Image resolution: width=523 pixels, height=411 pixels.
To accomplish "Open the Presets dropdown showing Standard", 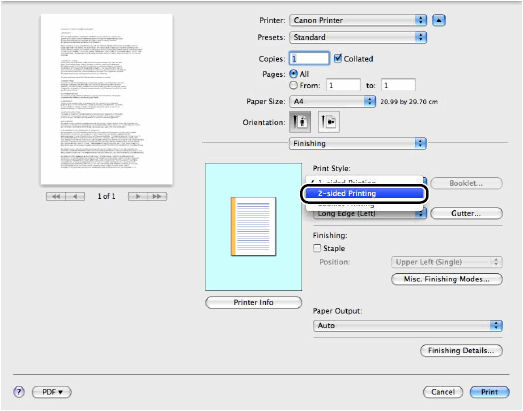I will pos(358,37).
